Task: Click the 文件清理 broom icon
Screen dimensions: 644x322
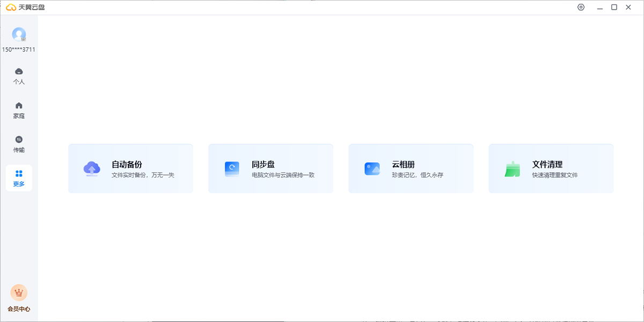Action: [x=511, y=168]
